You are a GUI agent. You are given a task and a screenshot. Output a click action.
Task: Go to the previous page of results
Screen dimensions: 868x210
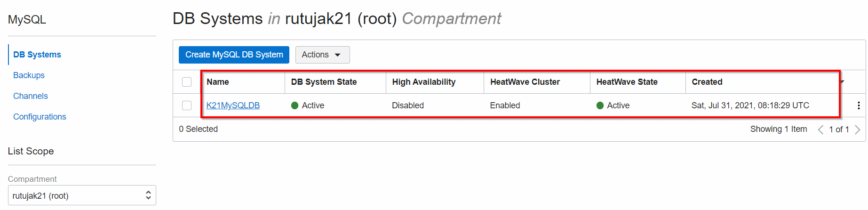[820, 129]
